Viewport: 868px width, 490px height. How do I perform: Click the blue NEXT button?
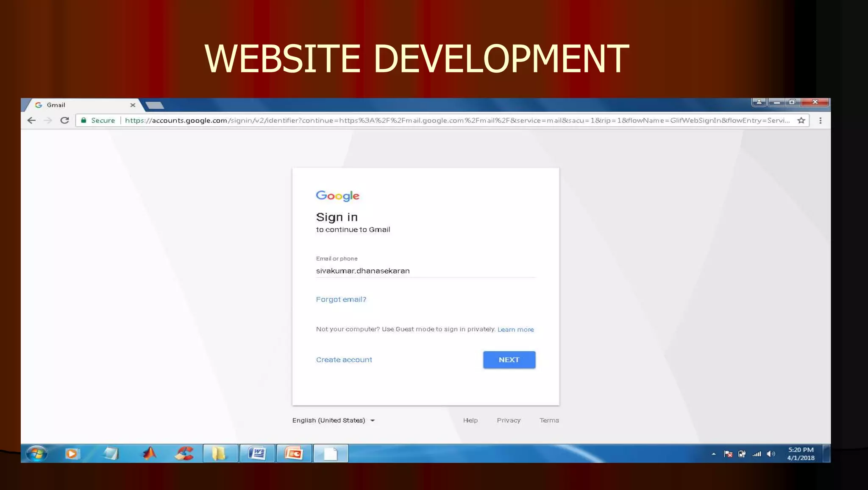point(509,360)
